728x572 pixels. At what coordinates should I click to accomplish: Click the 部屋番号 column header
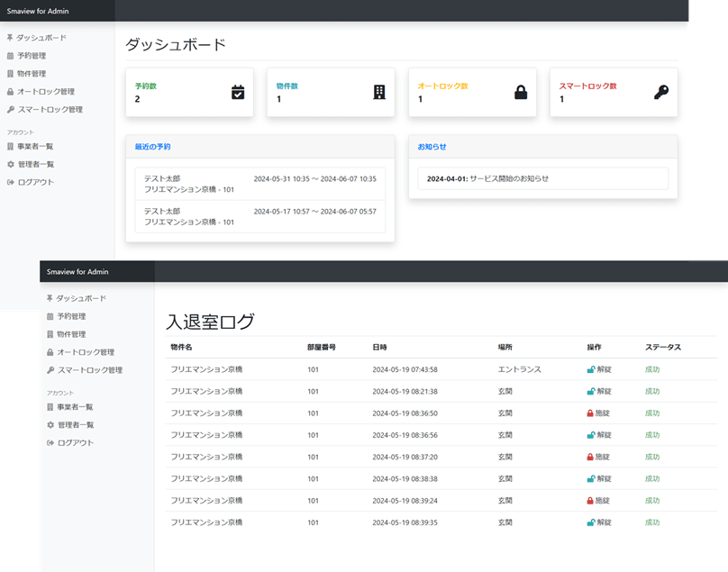pos(322,347)
